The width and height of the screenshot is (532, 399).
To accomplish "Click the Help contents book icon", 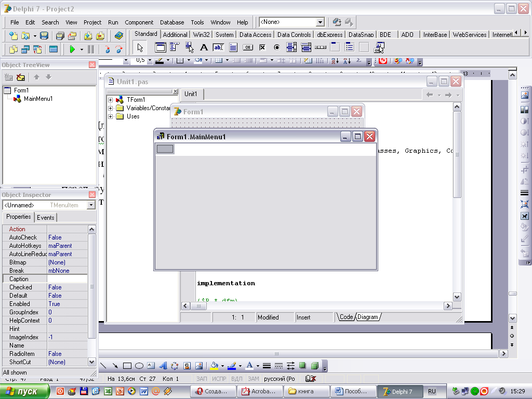I will pos(118,36).
